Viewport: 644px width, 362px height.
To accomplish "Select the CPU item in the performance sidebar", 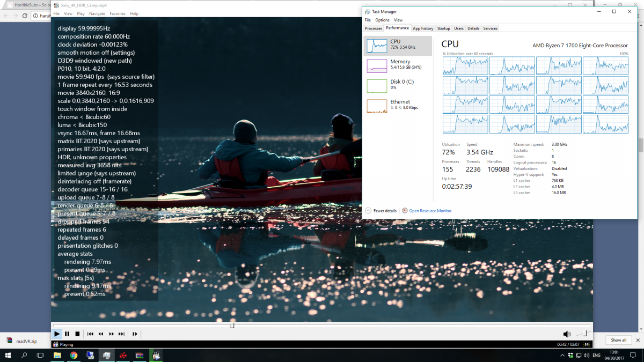I will point(398,46).
